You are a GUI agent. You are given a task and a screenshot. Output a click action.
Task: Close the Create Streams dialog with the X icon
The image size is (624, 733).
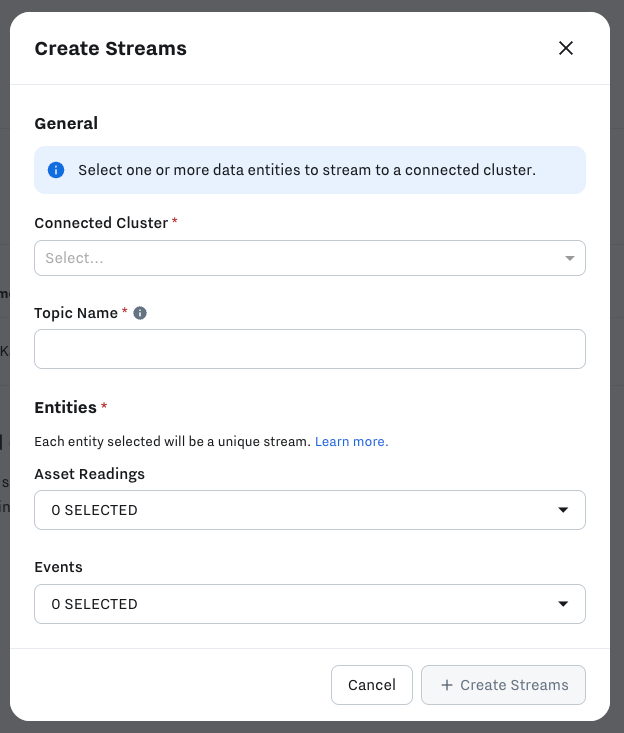[x=566, y=48]
